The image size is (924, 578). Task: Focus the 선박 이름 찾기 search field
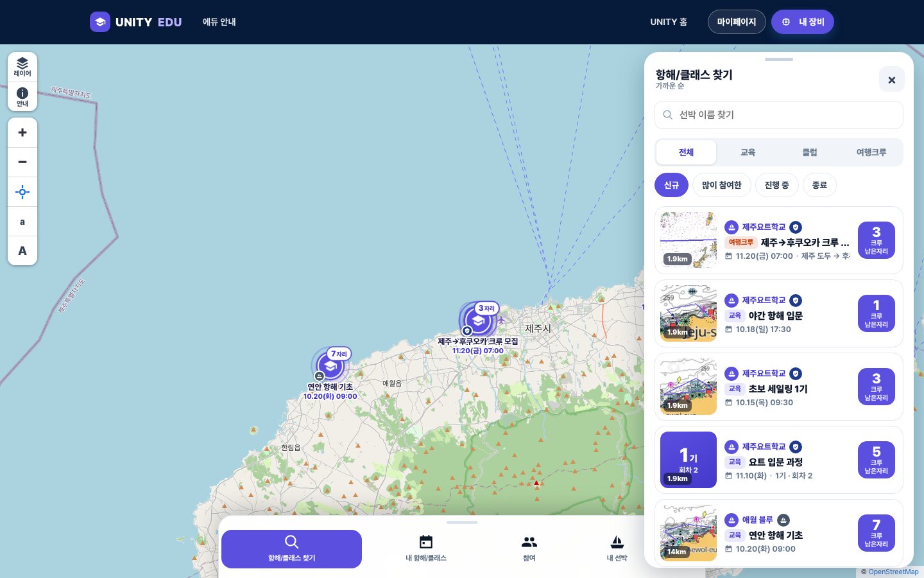click(779, 115)
